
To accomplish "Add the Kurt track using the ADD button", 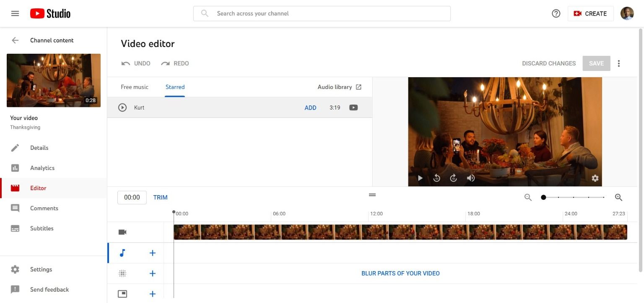I will pos(310,107).
